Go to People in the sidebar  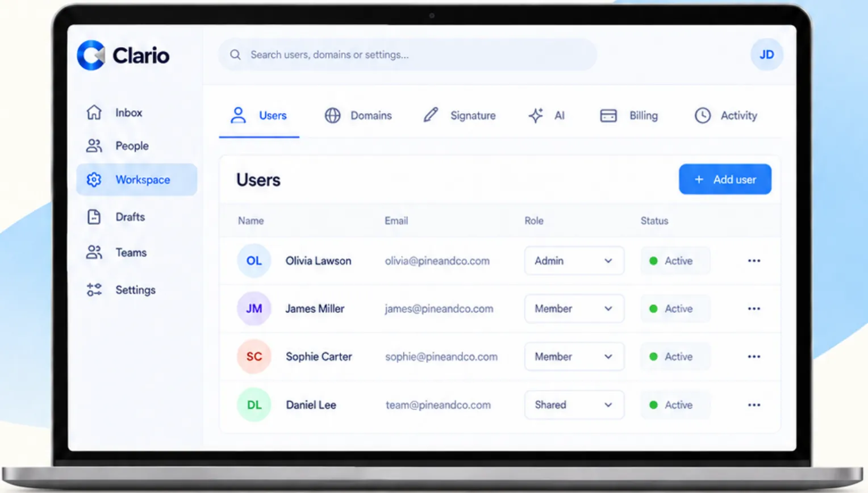pos(136,146)
